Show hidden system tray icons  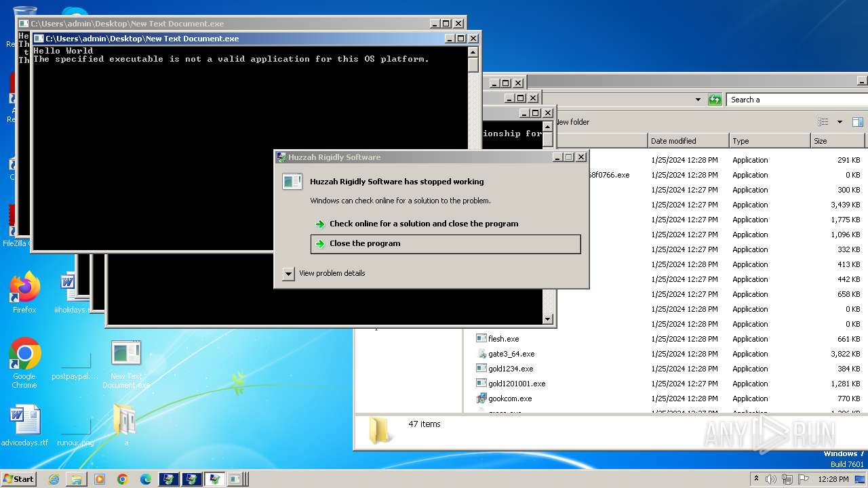[x=756, y=479]
